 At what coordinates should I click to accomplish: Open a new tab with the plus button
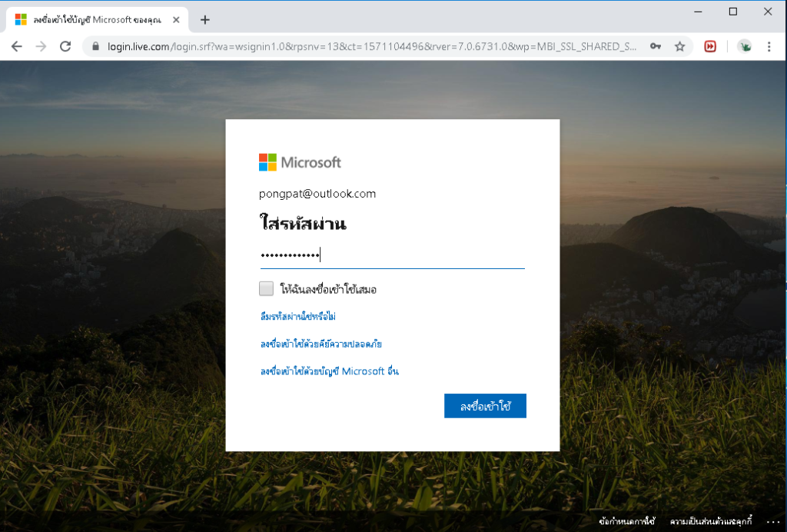204,20
